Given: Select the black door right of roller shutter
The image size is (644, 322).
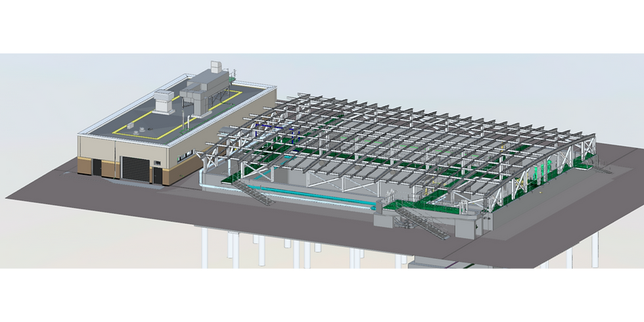Looking at the screenshot, I should [158, 175].
